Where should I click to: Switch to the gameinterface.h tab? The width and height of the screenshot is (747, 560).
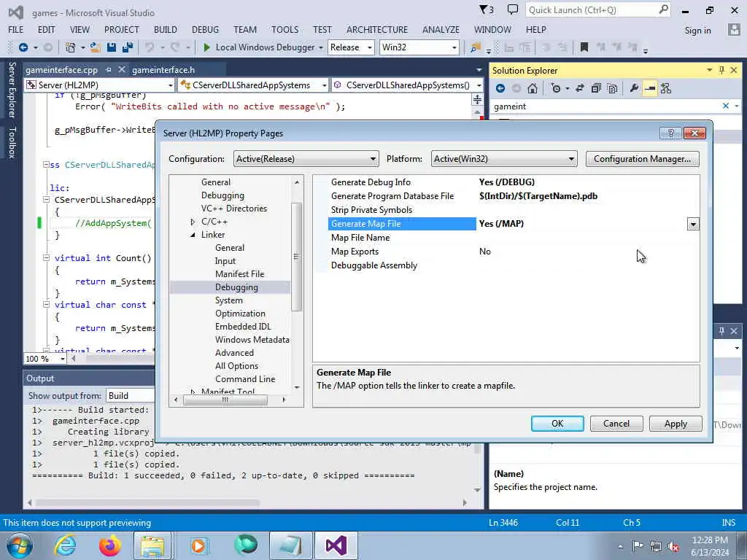[x=163, y=69]
